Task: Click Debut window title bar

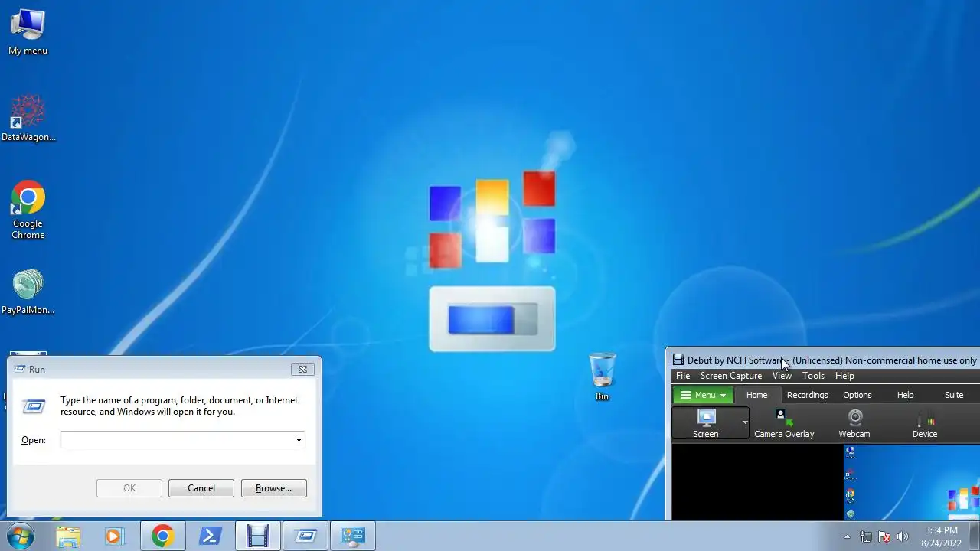Action: click(x=825, y=360)
